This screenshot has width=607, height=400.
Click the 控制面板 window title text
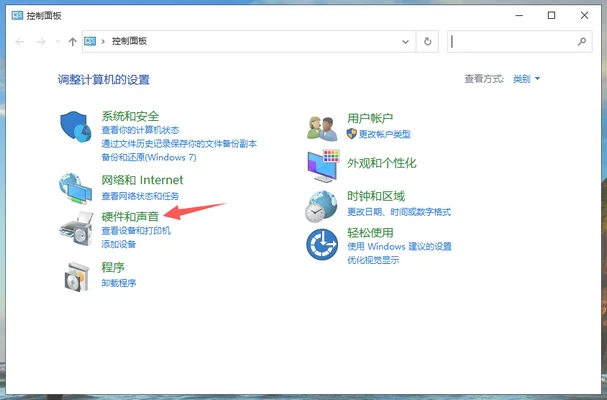44,15
